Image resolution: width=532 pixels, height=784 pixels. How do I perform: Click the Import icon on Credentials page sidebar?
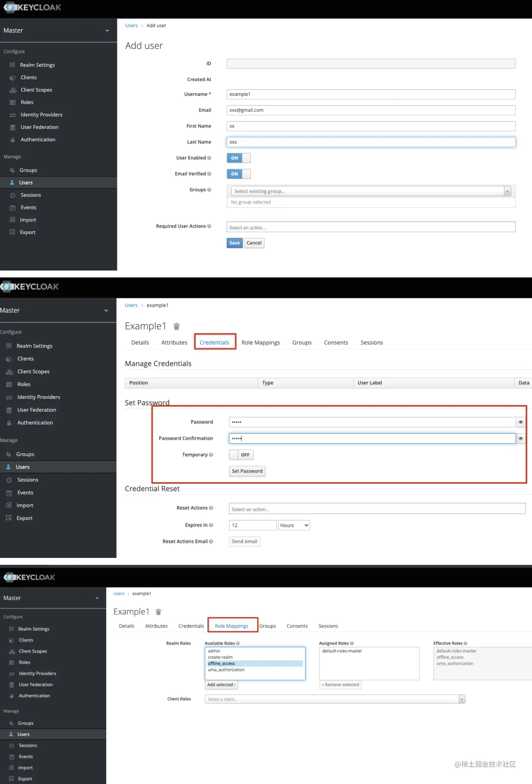click(9, 505)
